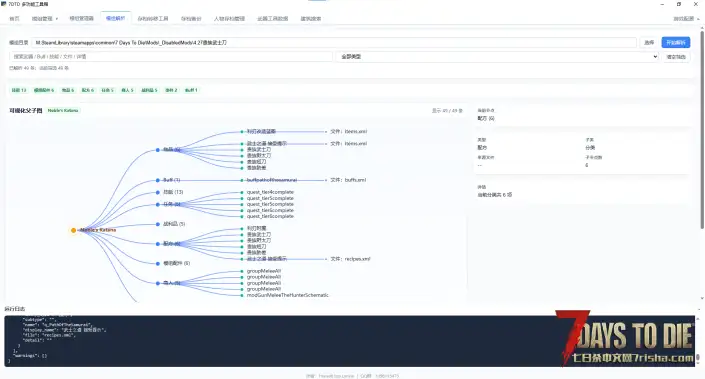The width and height of the screenshot is (705, 379).
Task: Collapse the 任务 (5) graph node
Action: (x=158, y=204)
